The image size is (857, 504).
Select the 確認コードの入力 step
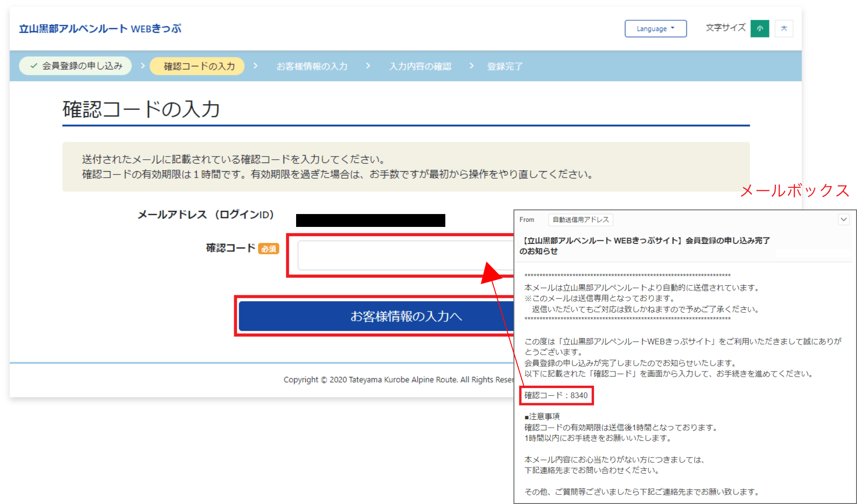coord(198,66)
